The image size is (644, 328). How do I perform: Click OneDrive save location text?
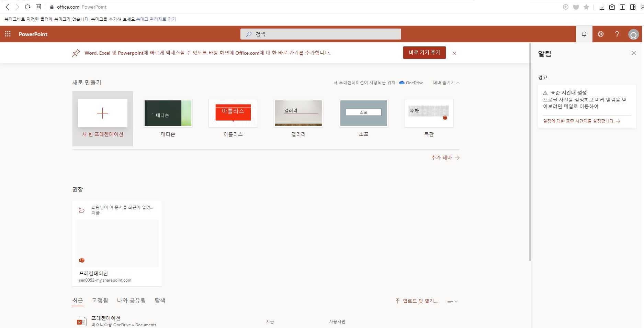coord(415,83)
